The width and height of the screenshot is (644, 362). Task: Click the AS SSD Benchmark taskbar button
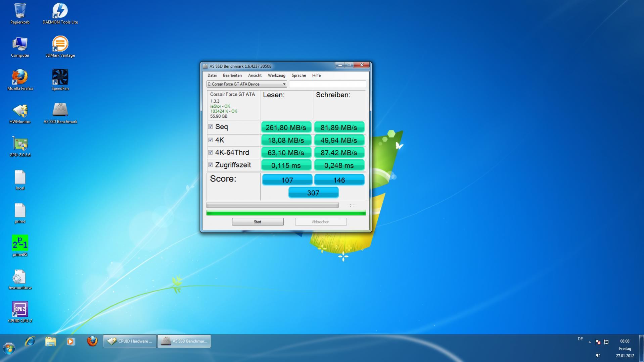pyautogui.click(x=184, y=341)
